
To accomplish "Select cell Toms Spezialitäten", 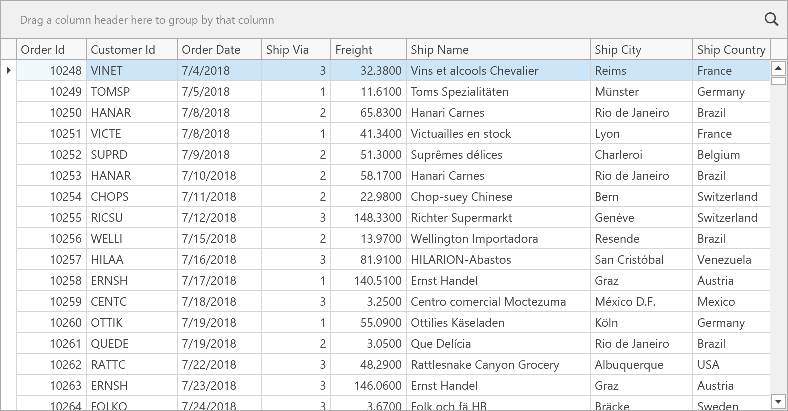I will (x=499, y=91).
